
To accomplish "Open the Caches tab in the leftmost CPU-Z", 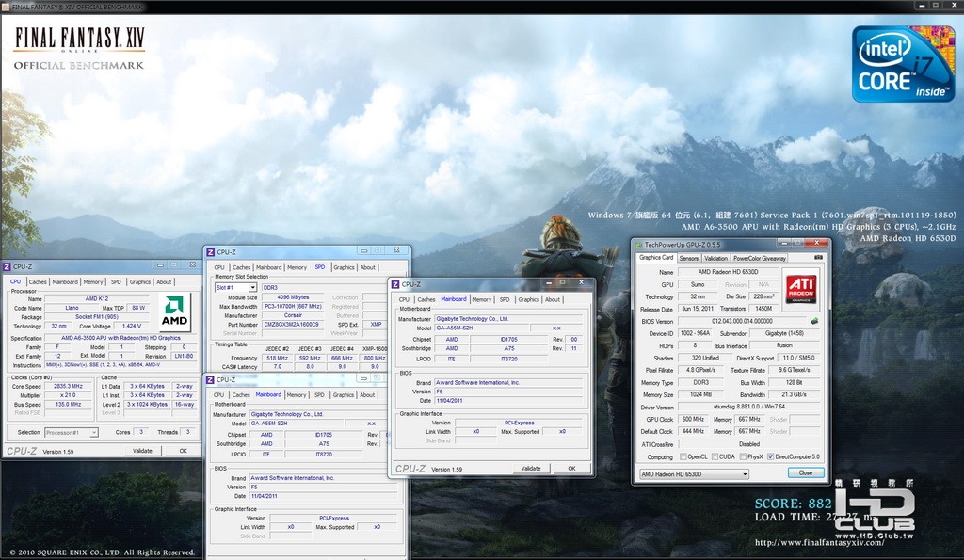I will [x=38, y=281].
